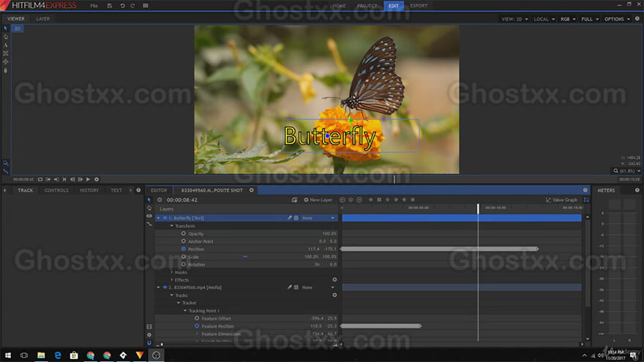Hide the 833049560.mp4 media layer
The image size is (644, 362).
pos(165,287)
